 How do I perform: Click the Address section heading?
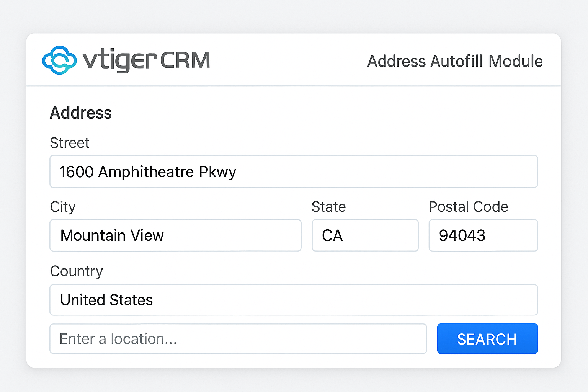point(80,113)
